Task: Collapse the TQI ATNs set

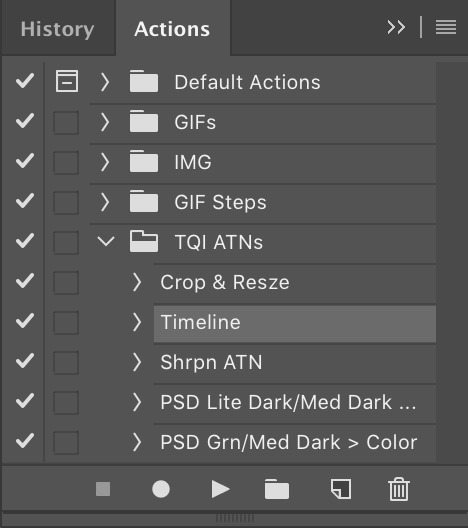Action: [106, 241]
